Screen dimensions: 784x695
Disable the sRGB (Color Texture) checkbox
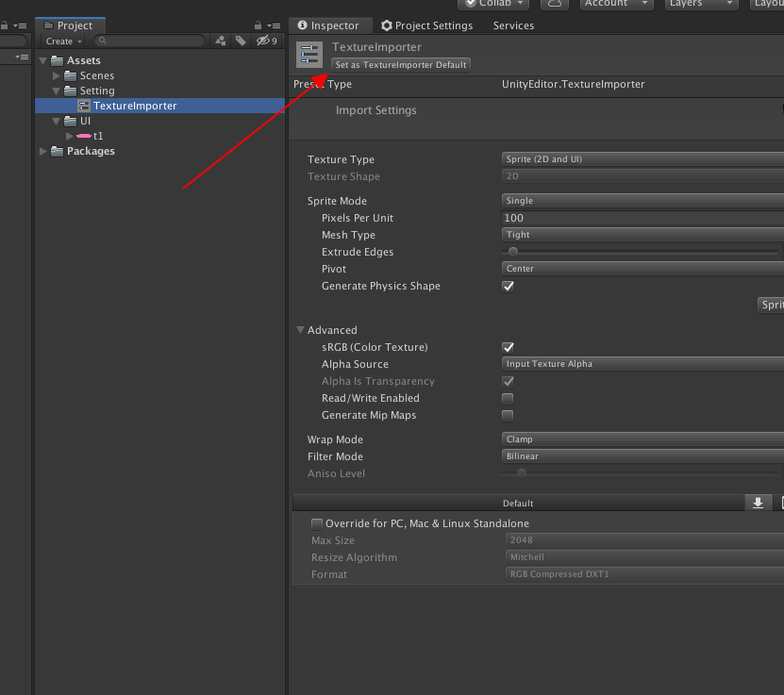(x=508, y=347)
